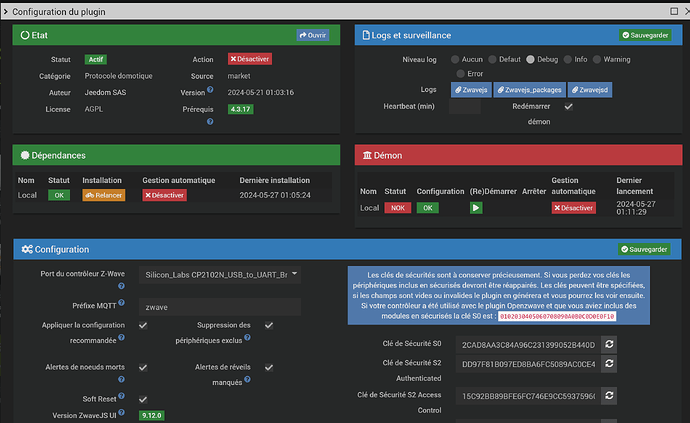
Task: Start the daemon with green play icon
Action: [476, 208]
